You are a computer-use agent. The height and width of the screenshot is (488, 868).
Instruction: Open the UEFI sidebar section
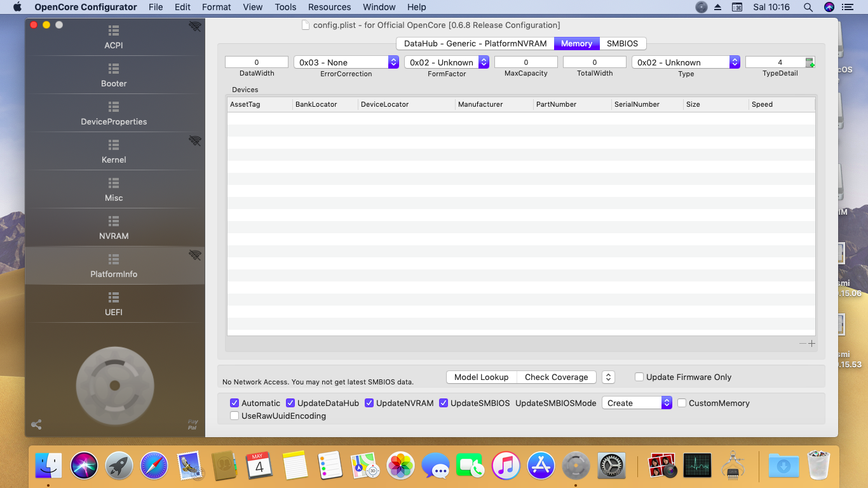click(114, 304)
